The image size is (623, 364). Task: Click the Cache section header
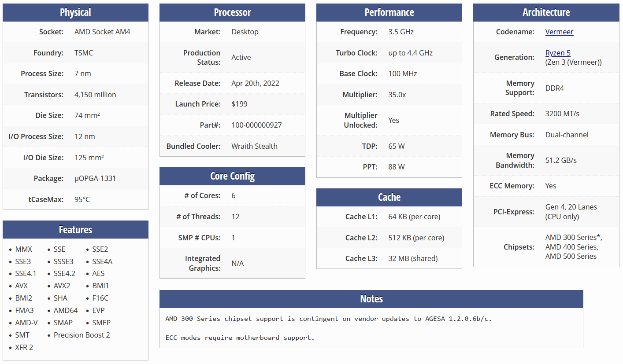(x=389, y=197)
